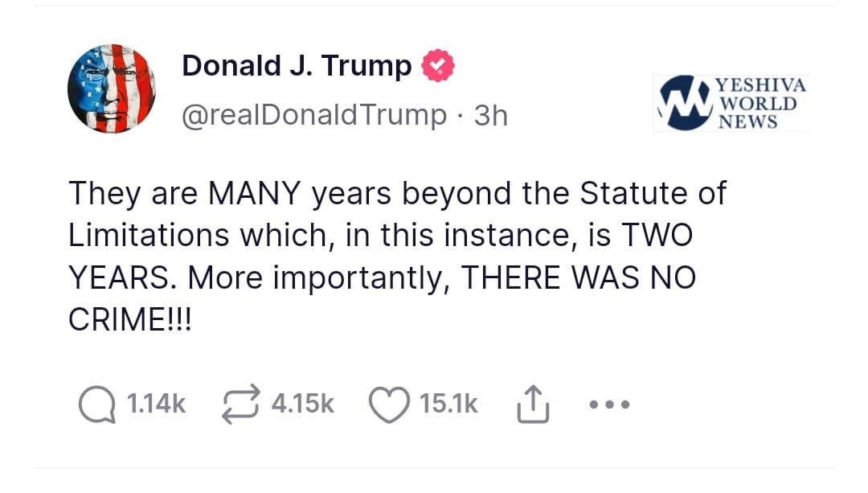Screen dimensions: 868x493
Task: View the 15.1k likes count
Action: (448, 404)
